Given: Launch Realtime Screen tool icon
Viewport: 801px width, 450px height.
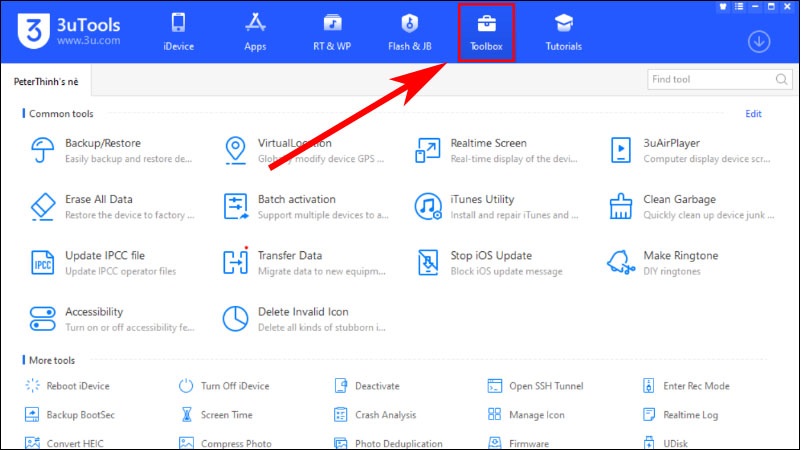Looking at the screenshot, I should point(428,150).
